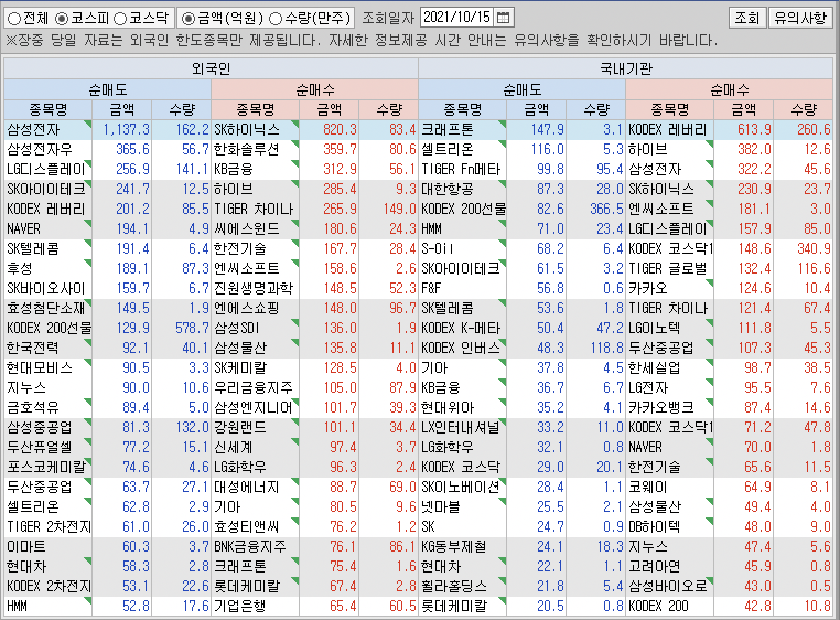Click 진원생명과학 stock name

point(254,288)
